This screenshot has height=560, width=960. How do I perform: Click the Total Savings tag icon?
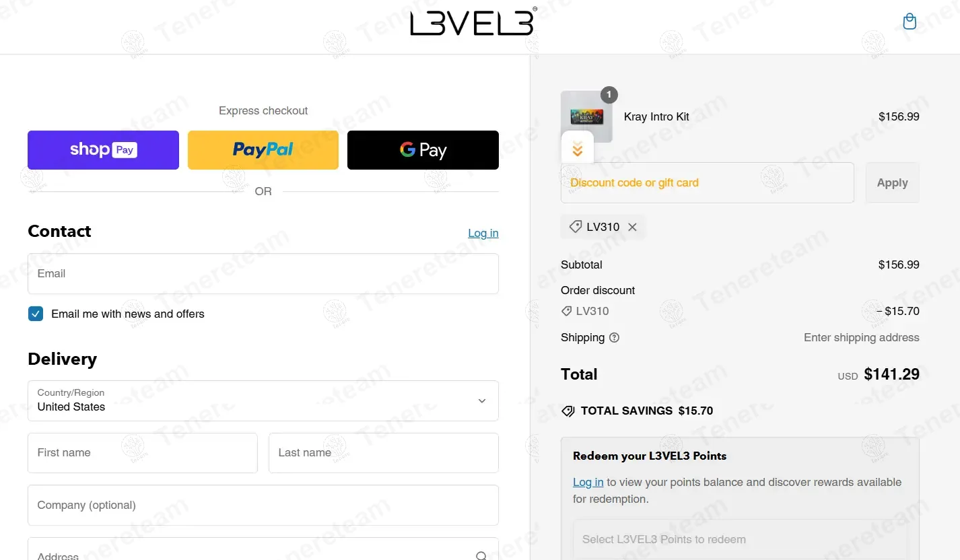(568, 411)
